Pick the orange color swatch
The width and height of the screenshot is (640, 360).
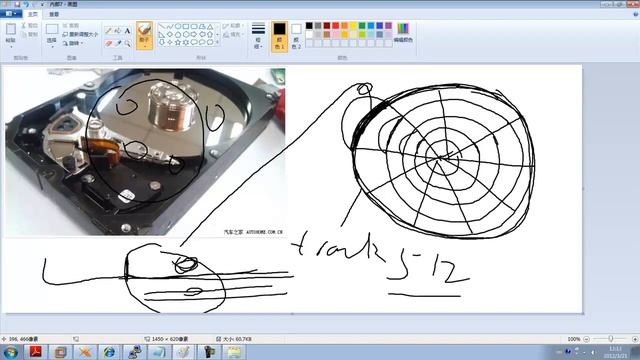[x=344, y=26]
